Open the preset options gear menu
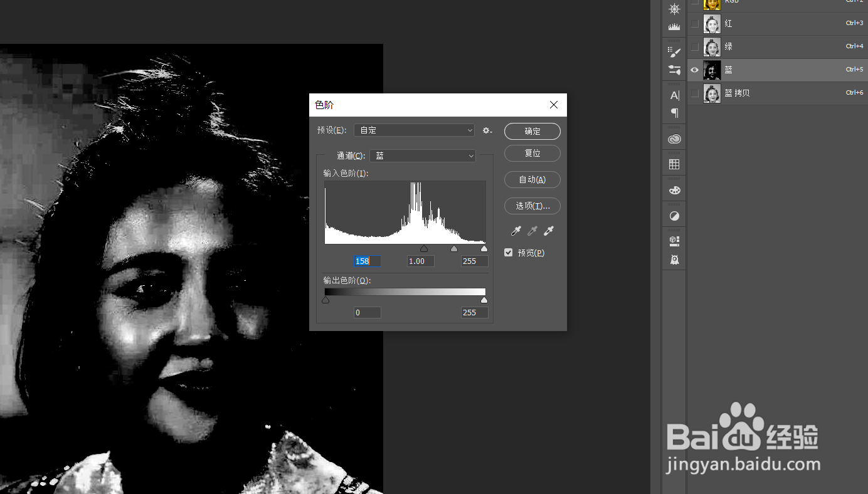The image size is (868, 494). click(x=487, y=130)
